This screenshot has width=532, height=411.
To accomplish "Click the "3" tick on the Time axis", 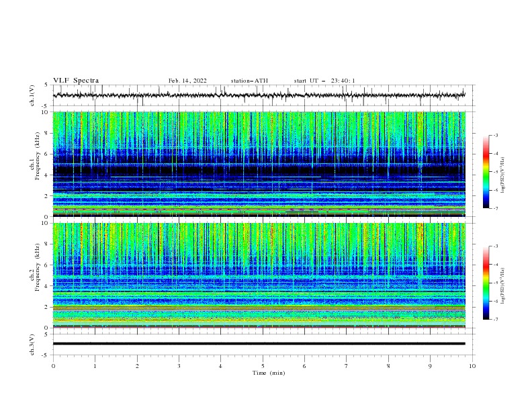I will (179, 366).
